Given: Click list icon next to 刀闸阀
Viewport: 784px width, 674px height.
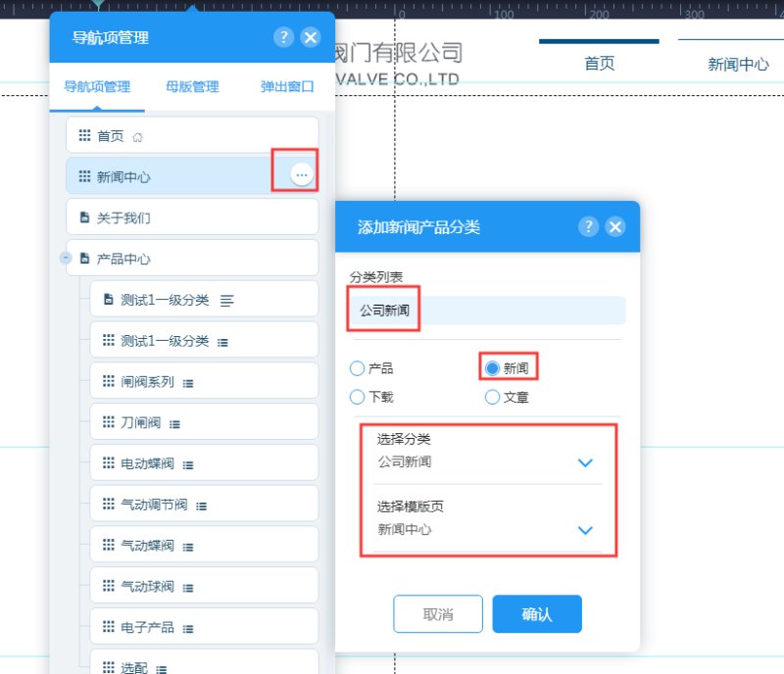Looking at the screenshot, I should (174, 424).
